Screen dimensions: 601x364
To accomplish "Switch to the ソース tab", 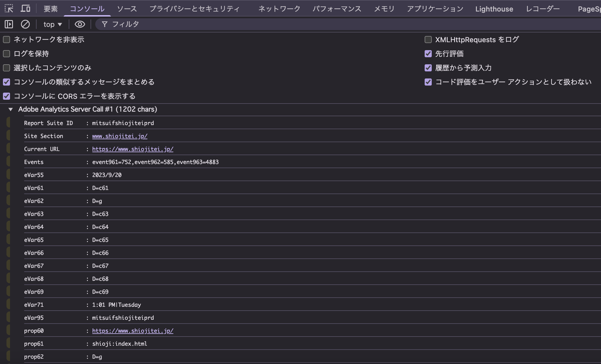I will pyautogui.click(x=127, y=9).
